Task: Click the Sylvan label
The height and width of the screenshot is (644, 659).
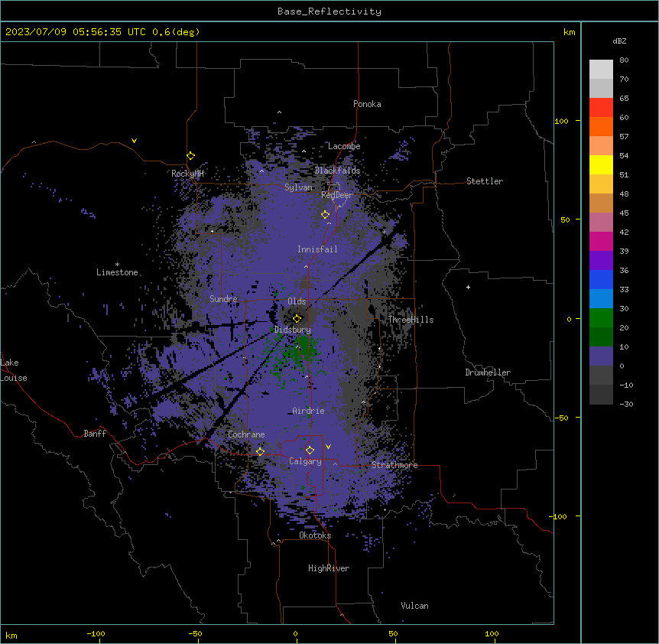Action: click(x=298, y=187)
